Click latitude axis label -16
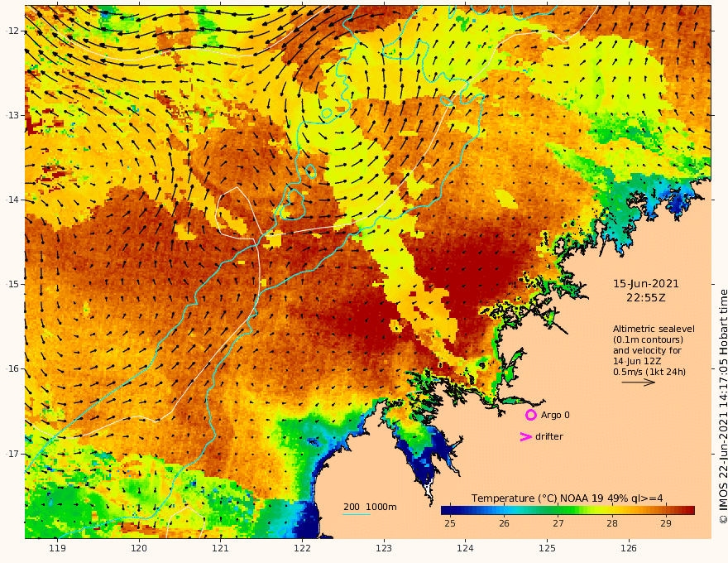 tap(13, 368)
